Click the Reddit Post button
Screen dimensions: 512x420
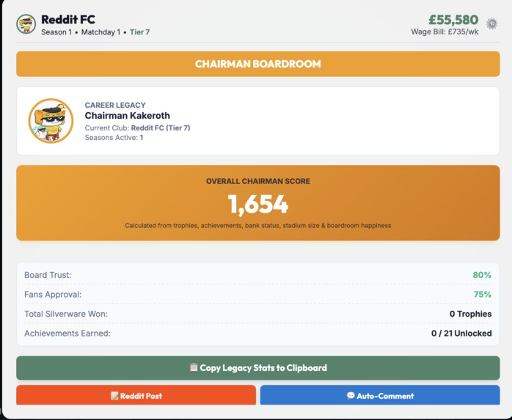pos(136,395)
